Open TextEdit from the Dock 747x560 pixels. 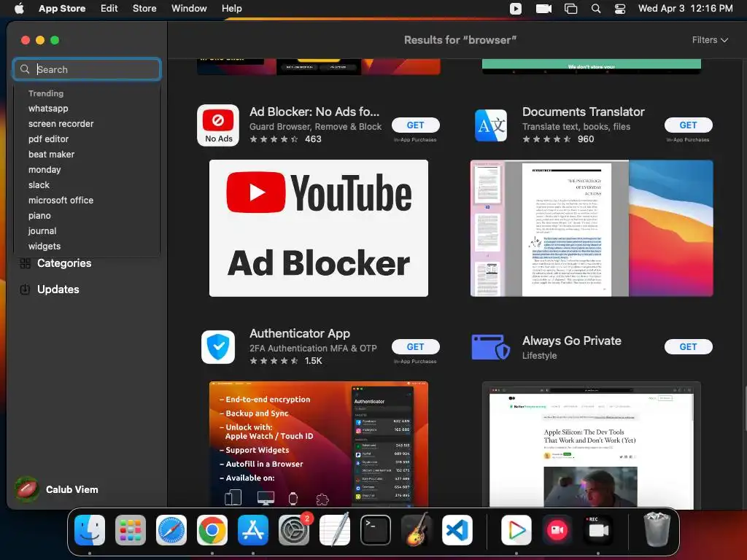[335, 530]
